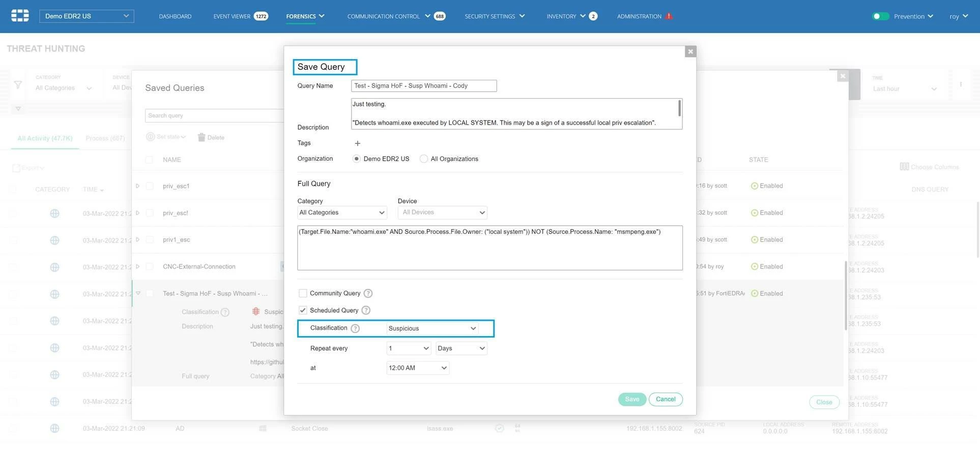980x449 pixels.
Task: Open the roy user menu
Action: [x=959, y=16]
